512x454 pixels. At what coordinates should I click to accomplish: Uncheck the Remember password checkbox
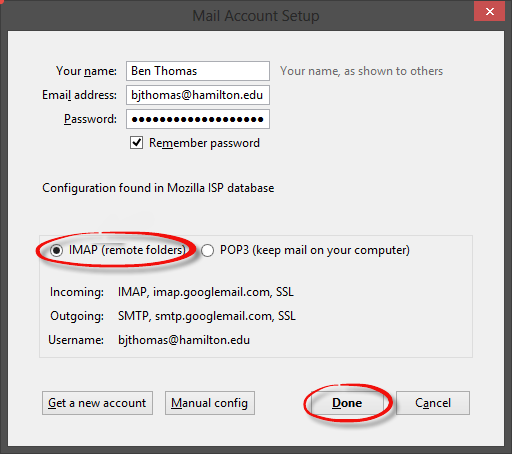pyautogui.click(x=136, y=143)
